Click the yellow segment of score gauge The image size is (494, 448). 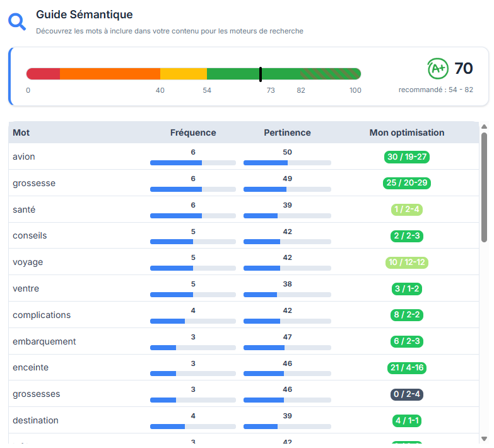click(184, 74)
